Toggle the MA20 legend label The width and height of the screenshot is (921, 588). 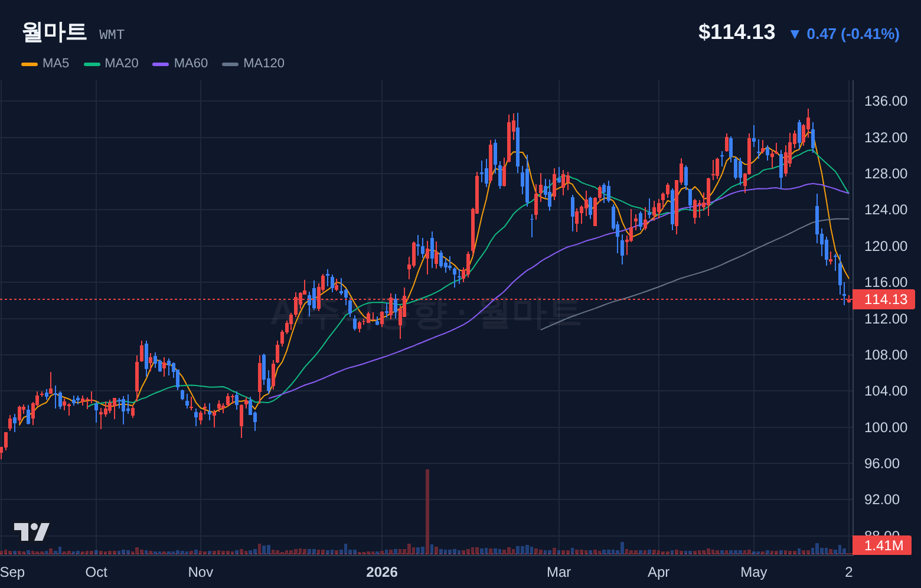click(122, 63)
